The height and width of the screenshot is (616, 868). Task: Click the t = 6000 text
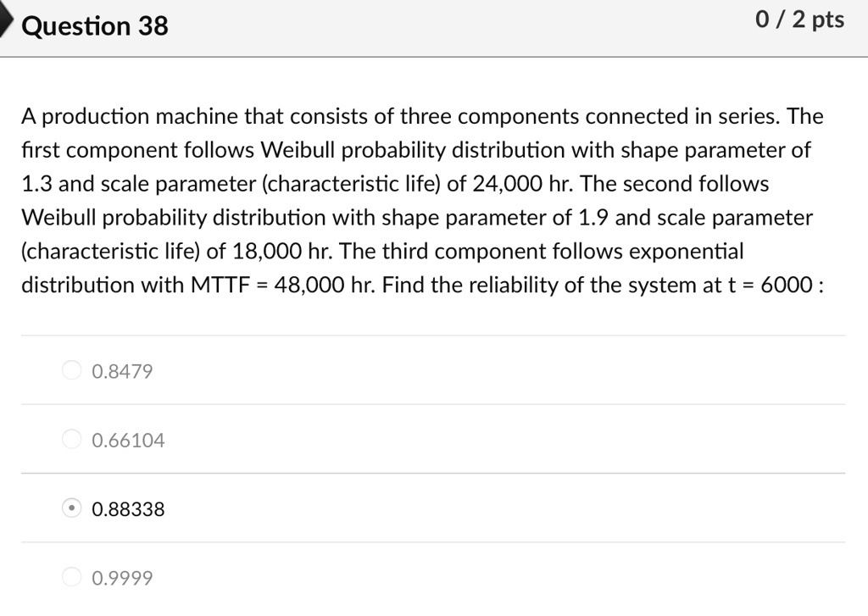pos(770,285)
